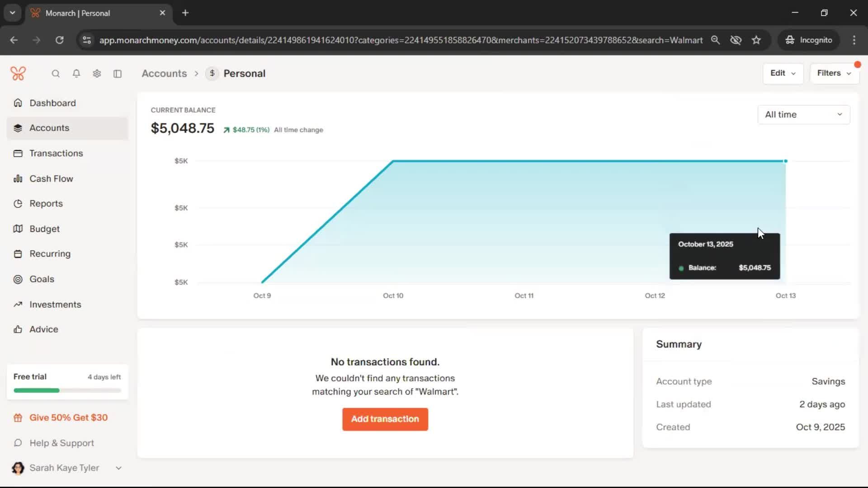This screenshot has height=488, width=868.
Task: Click the free trial progress bar
Action: pos(67,390)
